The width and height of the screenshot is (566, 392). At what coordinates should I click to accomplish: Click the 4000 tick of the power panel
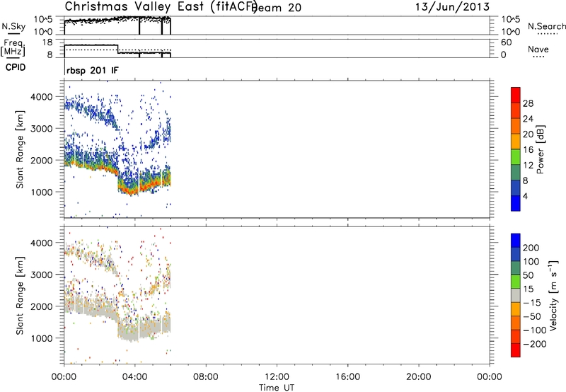42,97
